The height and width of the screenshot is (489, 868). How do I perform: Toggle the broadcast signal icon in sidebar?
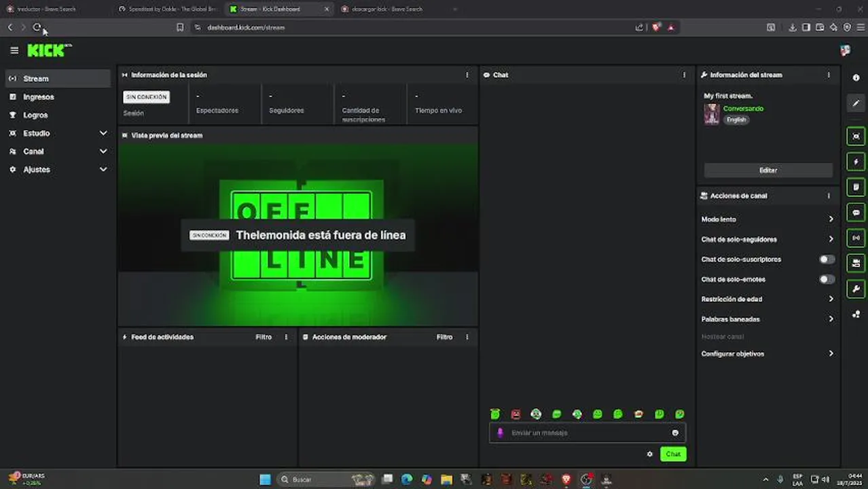point(856,238)
